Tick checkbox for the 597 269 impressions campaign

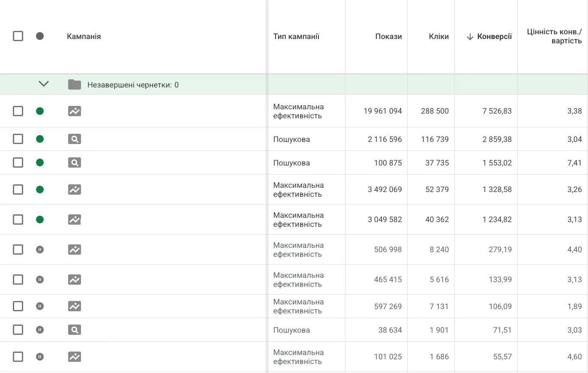click(x=18, y=306)
